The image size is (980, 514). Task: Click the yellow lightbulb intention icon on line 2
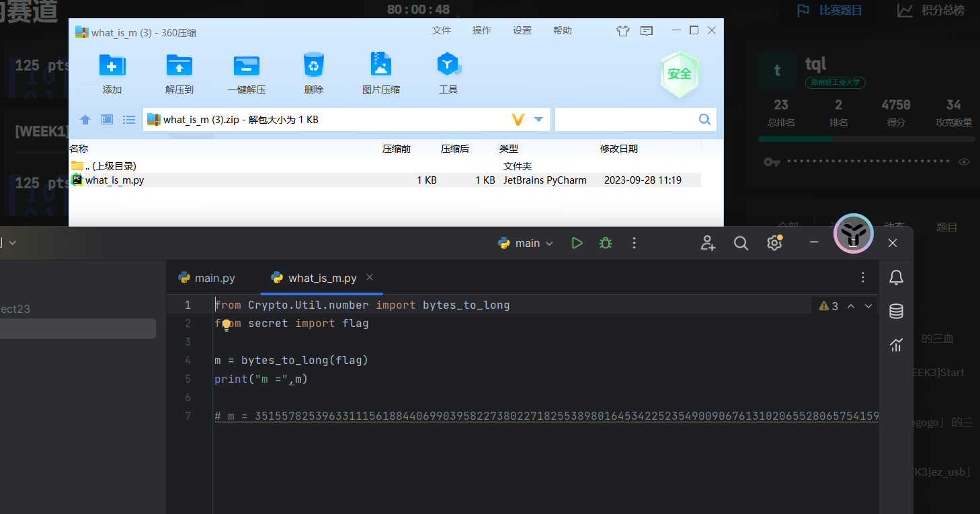pyautogui.click(x=227, y=326)
